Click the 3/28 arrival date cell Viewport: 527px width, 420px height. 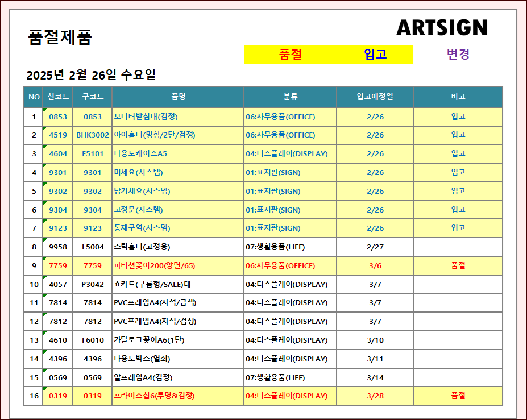pos(375,396)
